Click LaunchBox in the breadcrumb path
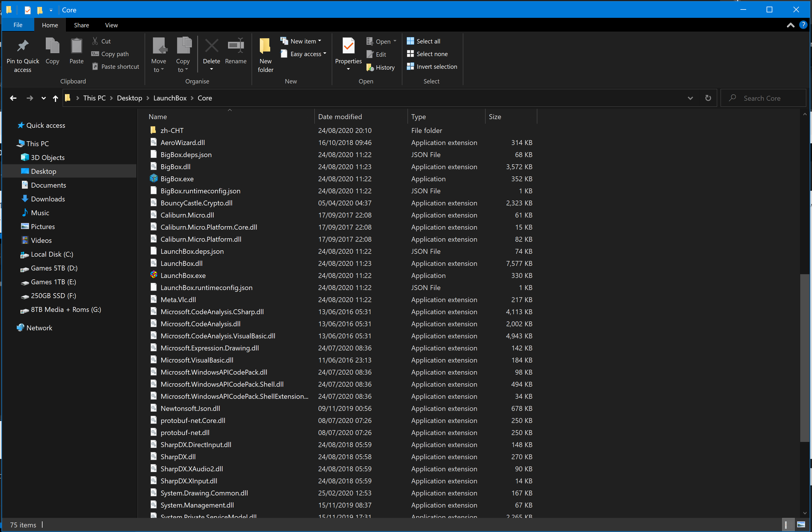This screenshot has height=532, width=812. [170, 98]
